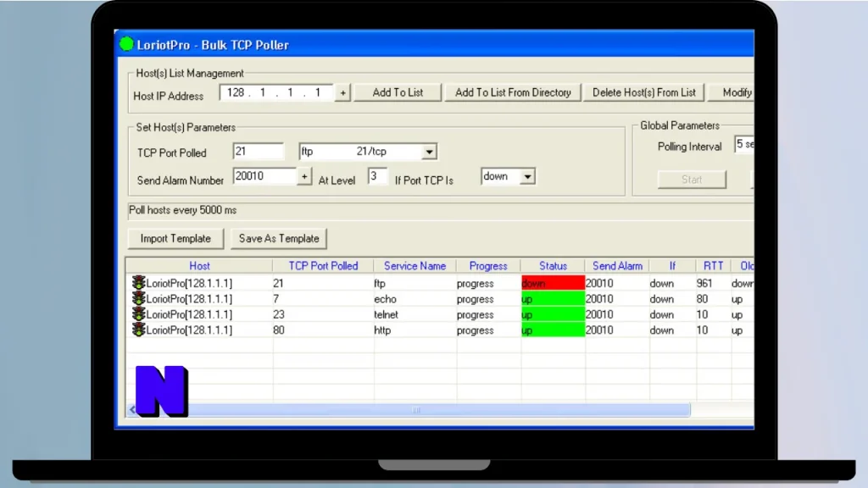Click the RTT value 961

[x=704, y=283]
